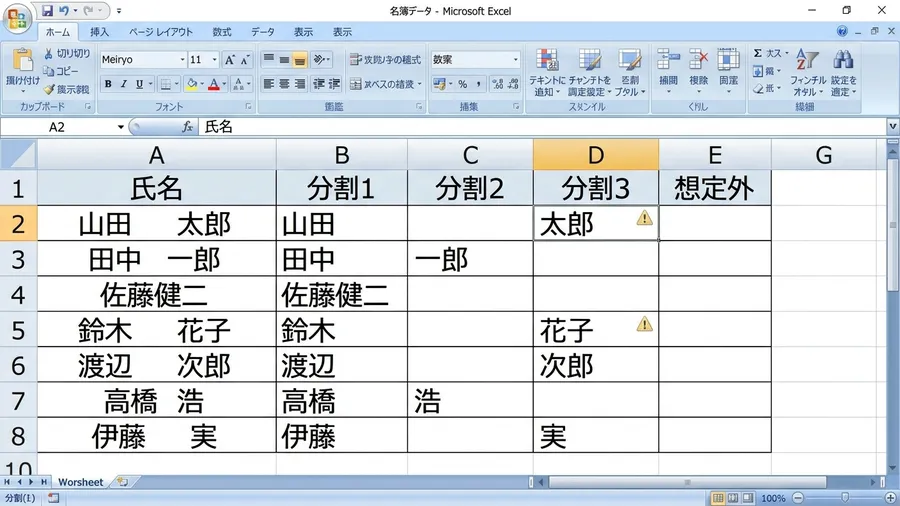900x506 pixels.
Task: Switch to Normal view in status bar
Action: [x=717, y=498]
